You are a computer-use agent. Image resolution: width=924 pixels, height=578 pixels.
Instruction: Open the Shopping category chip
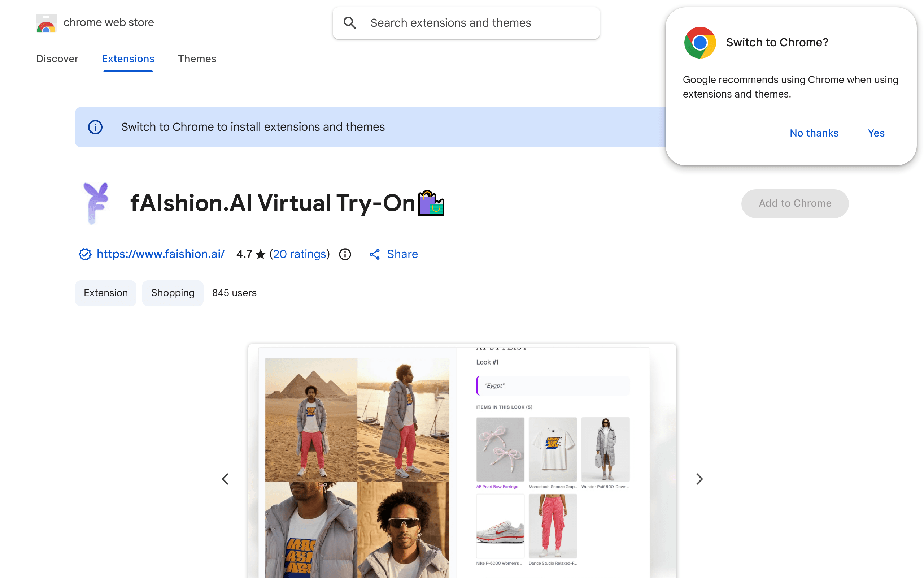pyautogui.click(x=173, y=293)
